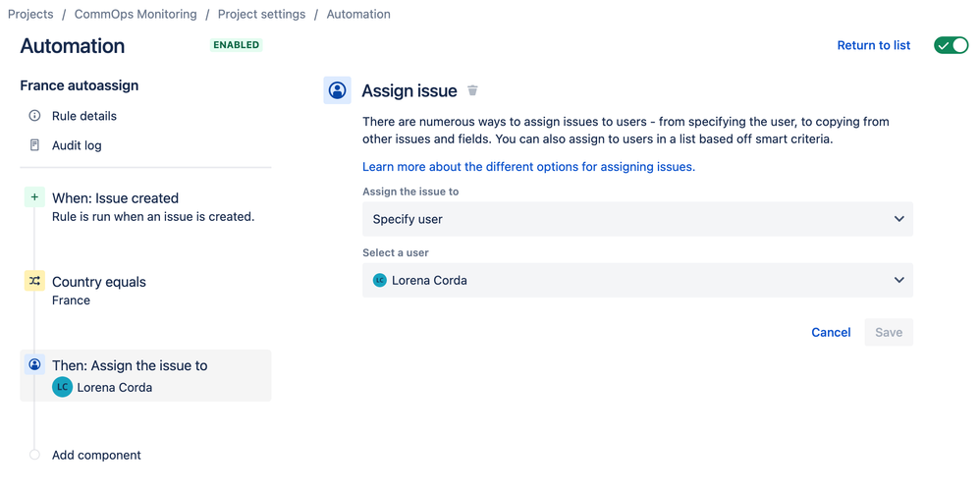Click the ENABLED status badge
Image resolution: width=980 pixels, height=491 pixels.
(x=237, y=45)
